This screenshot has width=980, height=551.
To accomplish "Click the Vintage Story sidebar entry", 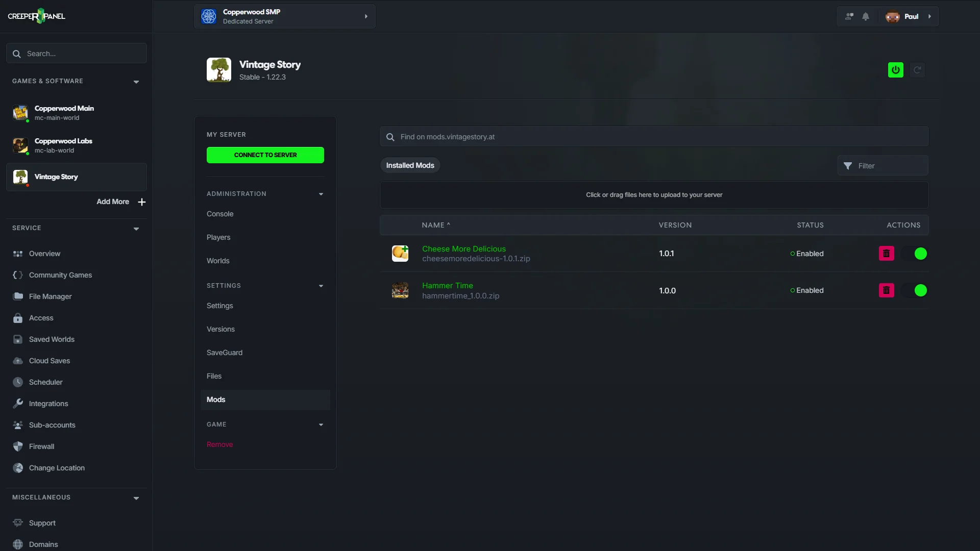I will coord(77,177).
